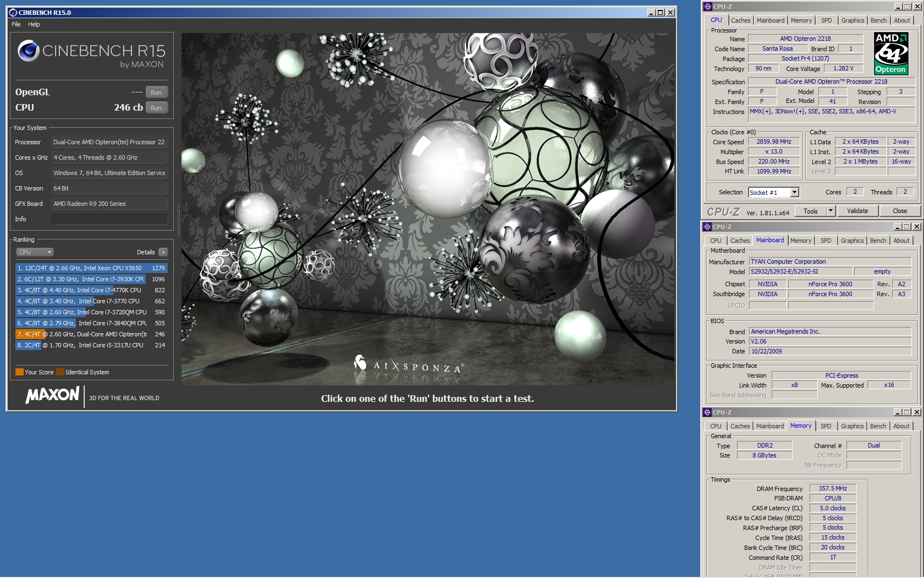Click the DRAM Frequency value 357.5 MHz
Screen dimensions: 924x578
tap(833, 488)
